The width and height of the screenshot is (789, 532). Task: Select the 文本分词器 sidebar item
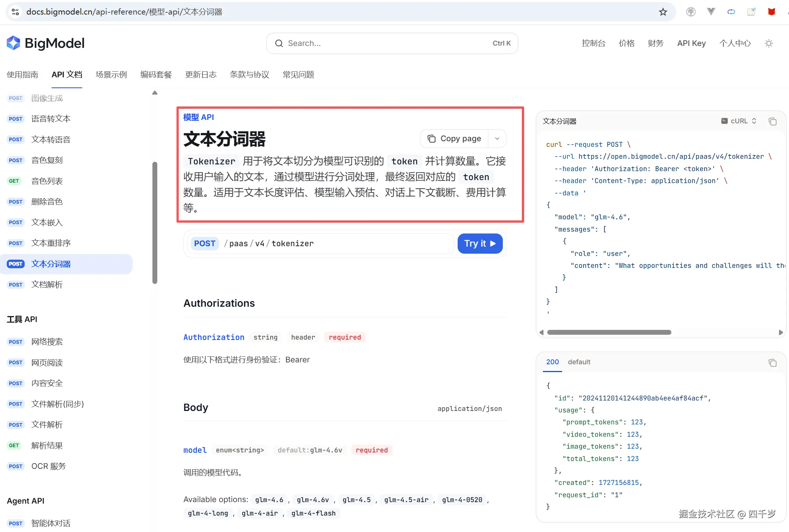click(x=50, y=264)
